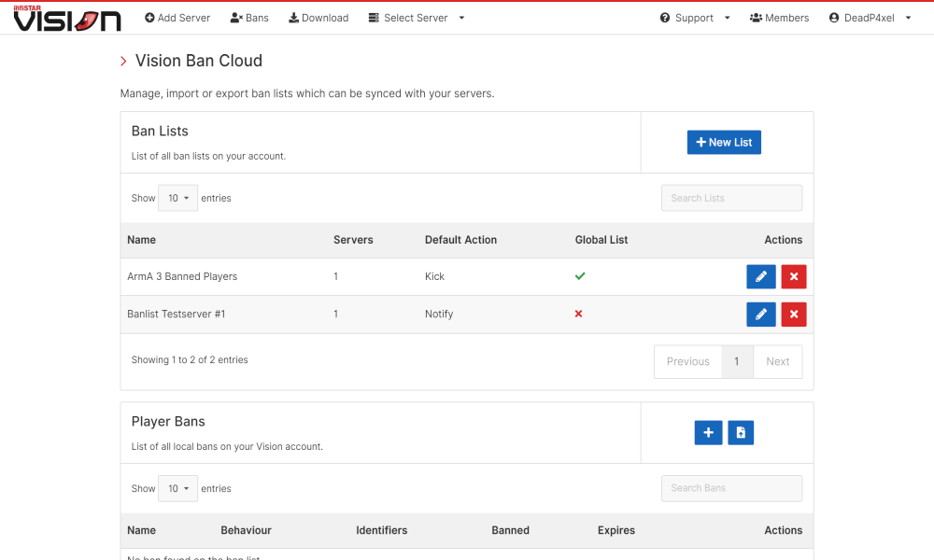Create a new ban list with New List
Viewport: 934px width, 560px height.
pos(725,142)
